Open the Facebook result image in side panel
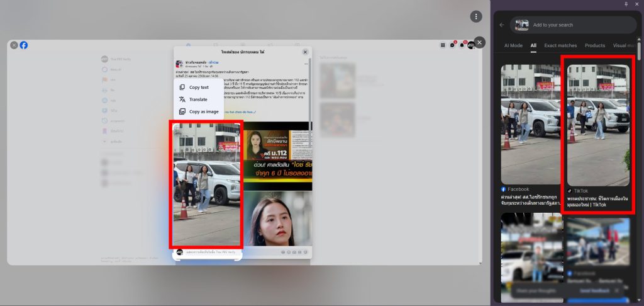The image size is (644, 306). pyautogui.click(x=531, y=124)
